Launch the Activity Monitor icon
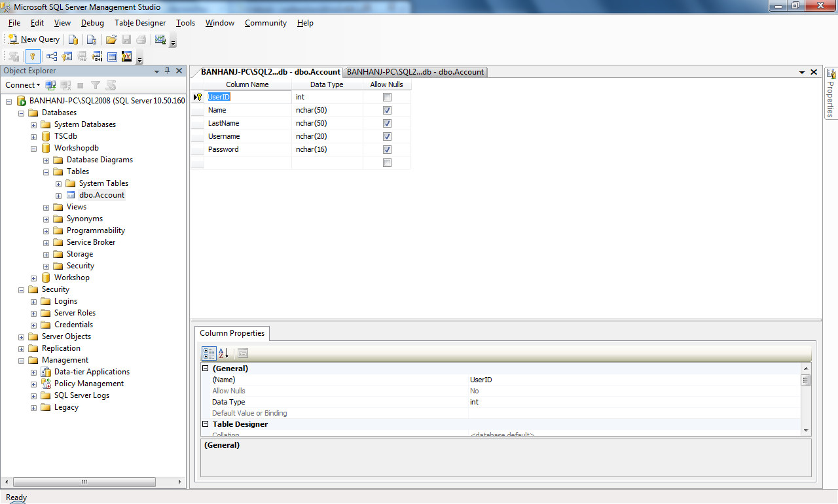 click(x=160, y=39)
